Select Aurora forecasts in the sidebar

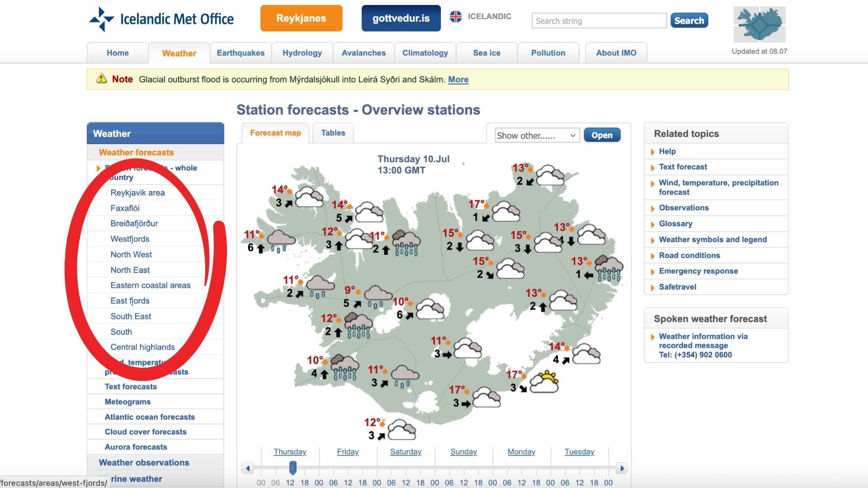(x=135, y=447)
